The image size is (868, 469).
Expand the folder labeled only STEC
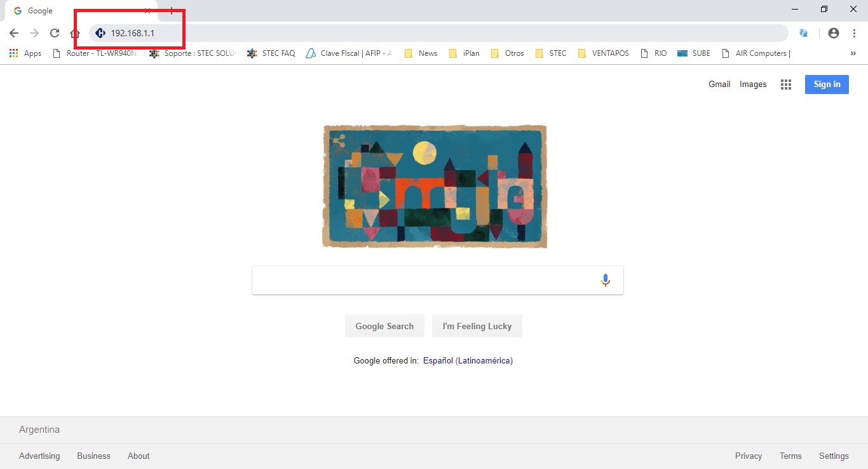click(551, 53)
